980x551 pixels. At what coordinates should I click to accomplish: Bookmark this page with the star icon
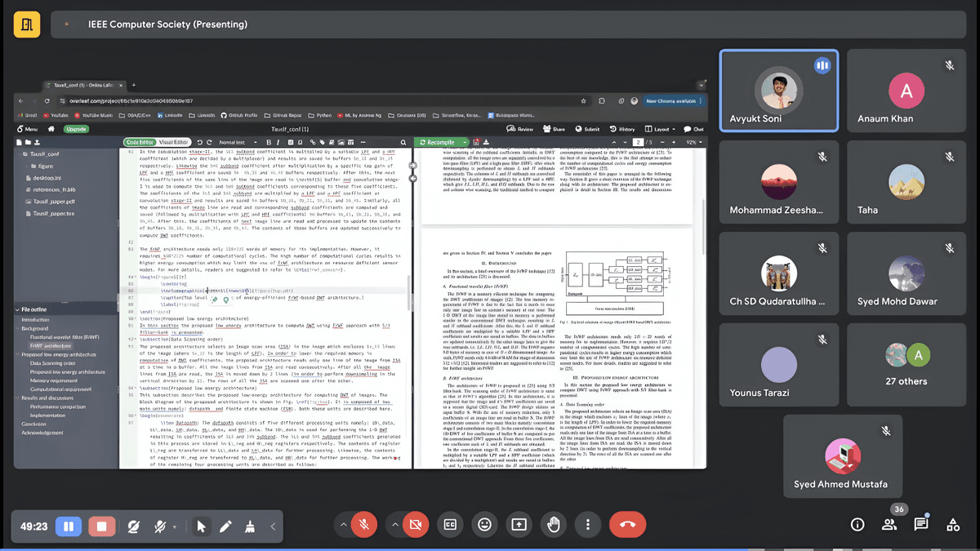click(x=584, y=101)
